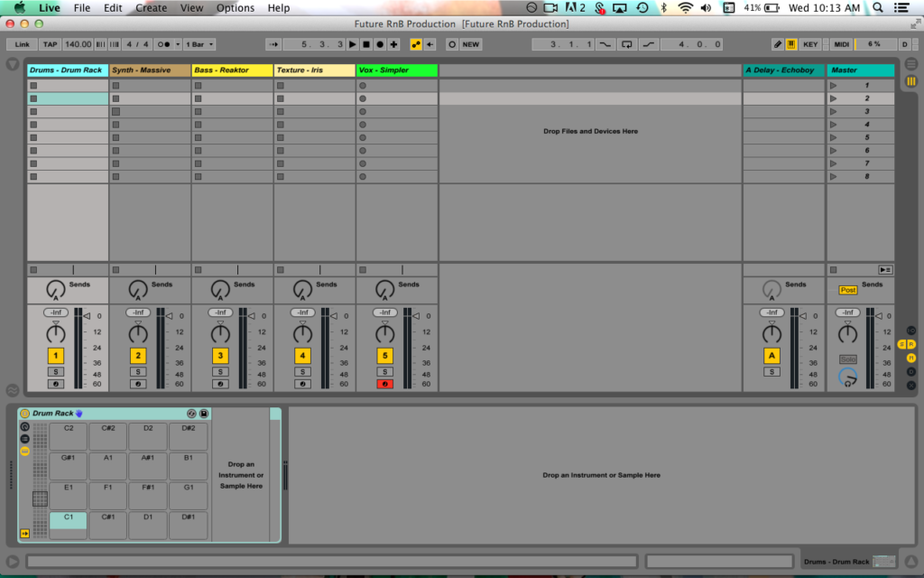Image resolution: width=924 pixels, height=578 pixels.
Task: Click the KEY map mode button
Action: (x=810, y=44)
